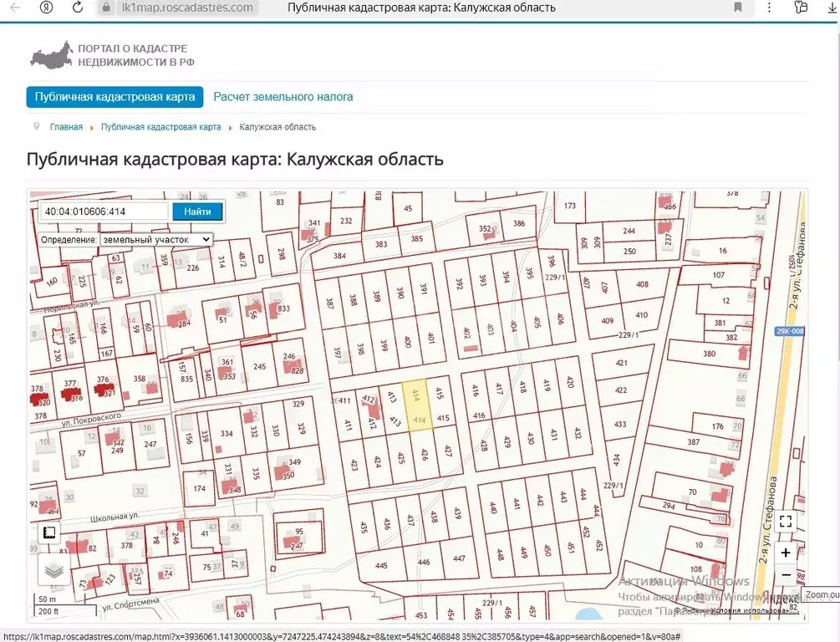This screenshot has width=840, height=642.
Task: Go to 'Главная' breadcrumb link
Action: tap(66, 127)
